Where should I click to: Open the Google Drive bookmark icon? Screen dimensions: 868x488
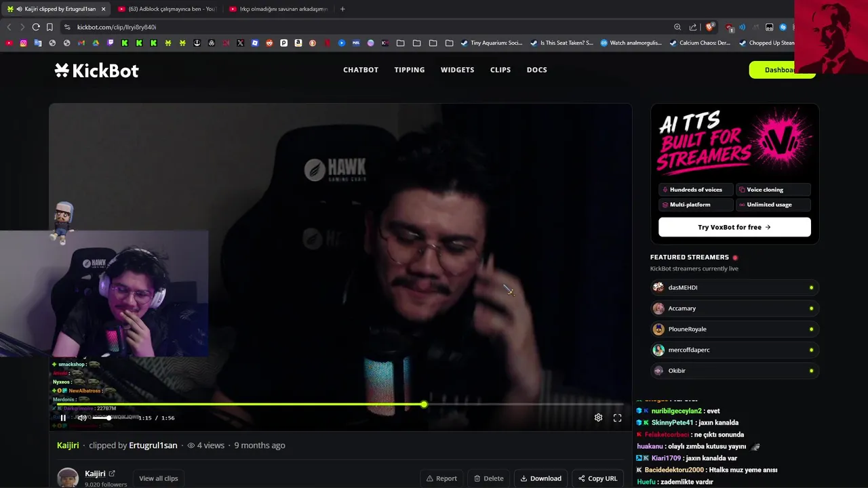click(96, 43)
